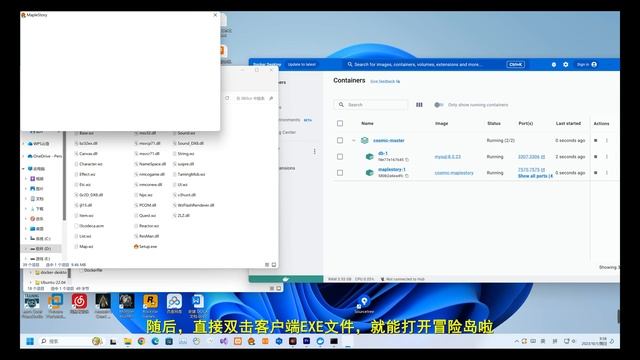Collapse the cosmic-master container group
The image size is (640, 360).
353,140
